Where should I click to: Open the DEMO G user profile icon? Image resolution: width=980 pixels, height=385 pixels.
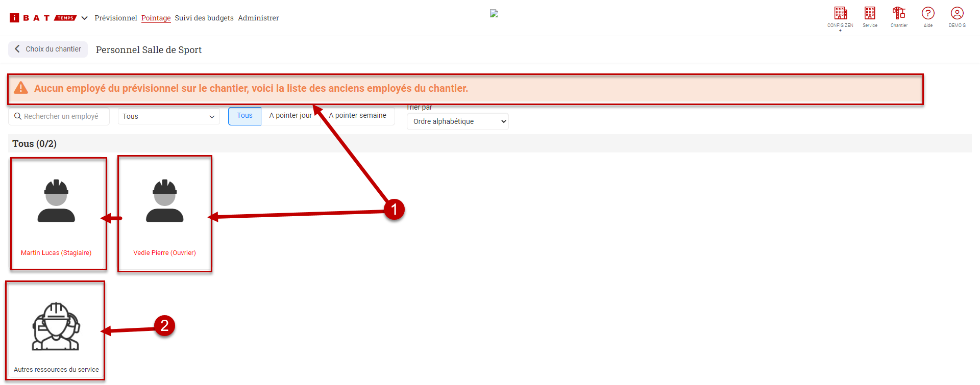pos(957,13)
